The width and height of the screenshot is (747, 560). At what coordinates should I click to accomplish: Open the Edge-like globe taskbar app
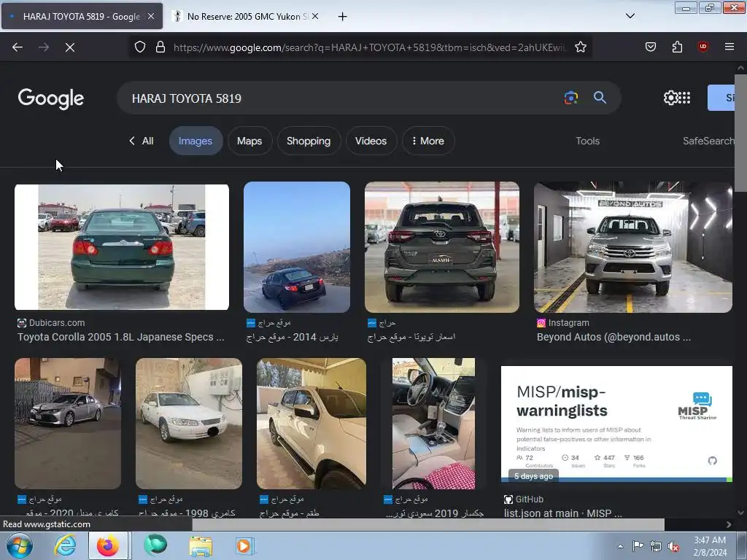click(x=156, y=546)
